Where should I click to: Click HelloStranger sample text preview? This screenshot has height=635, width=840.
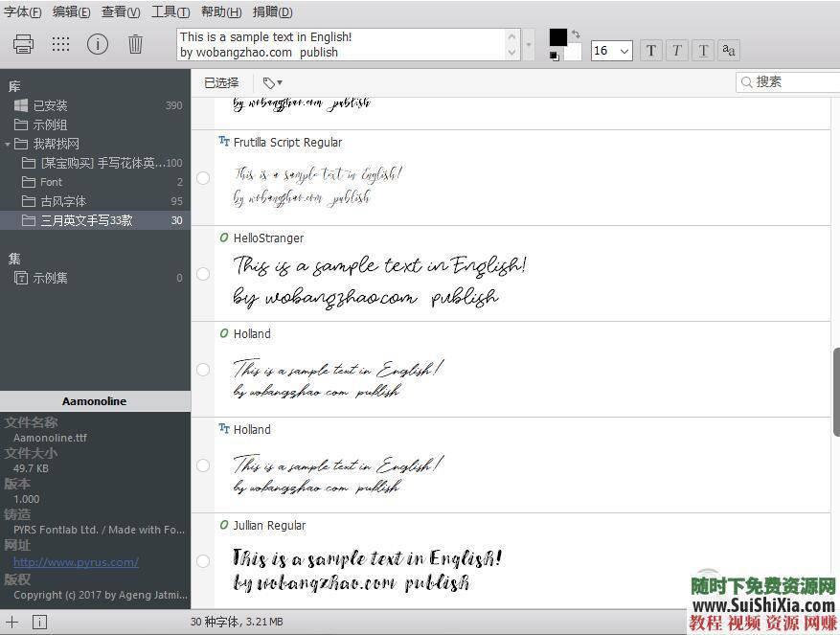pyautogui.click(x=379, y=282)
